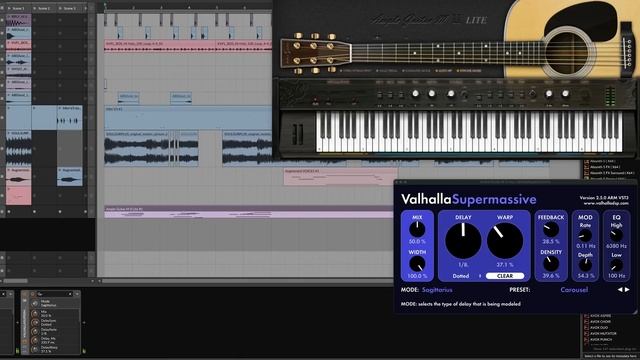
Task: Click the FEEDBACK knob in Supermassive
Action: (x=551, y=230)
